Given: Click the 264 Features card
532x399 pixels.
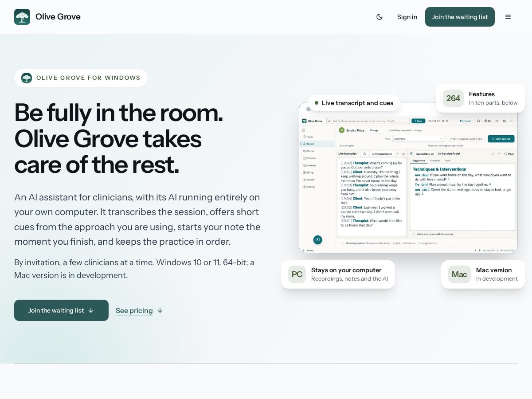Looking at the screenshot, I should coord(480,98).
